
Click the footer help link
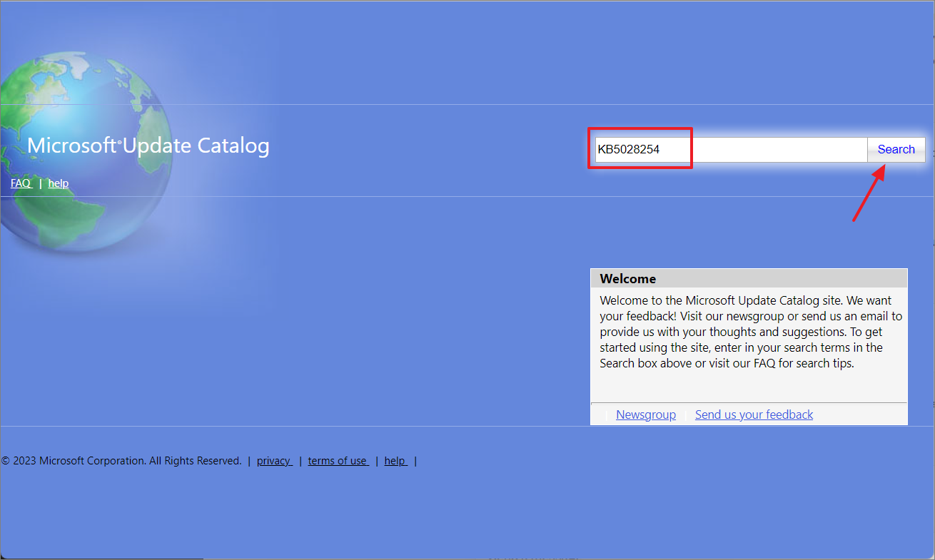pyautogui.click(x=395, y=461)
